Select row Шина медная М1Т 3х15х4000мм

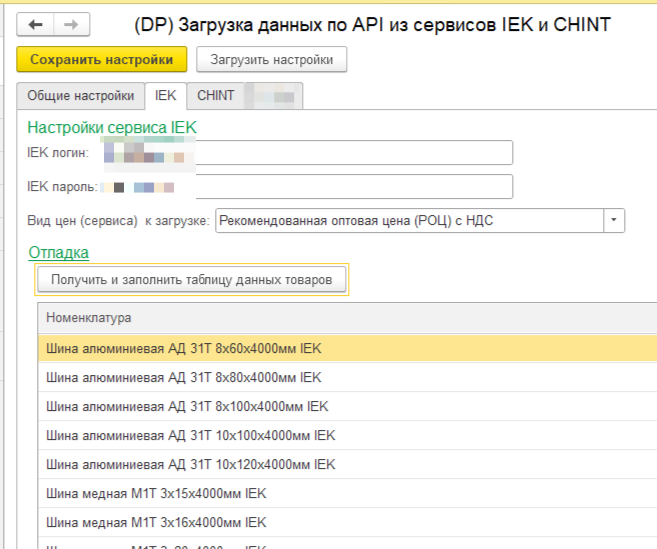pos(157,493)
